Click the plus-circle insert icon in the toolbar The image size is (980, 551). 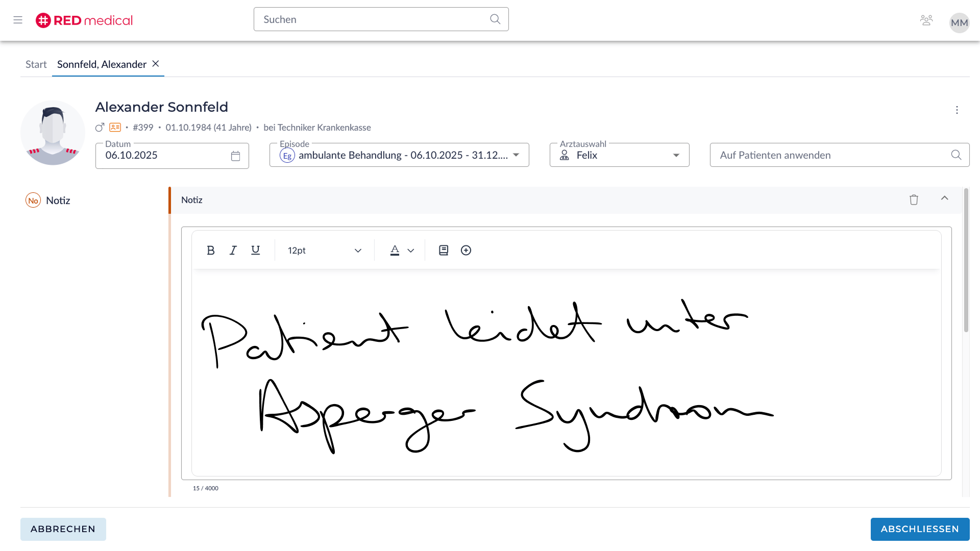[x=465, y=250]
